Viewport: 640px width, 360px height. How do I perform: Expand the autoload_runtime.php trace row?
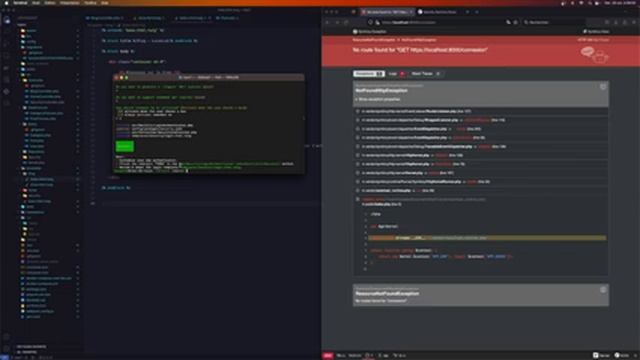[x=480, y=191]
